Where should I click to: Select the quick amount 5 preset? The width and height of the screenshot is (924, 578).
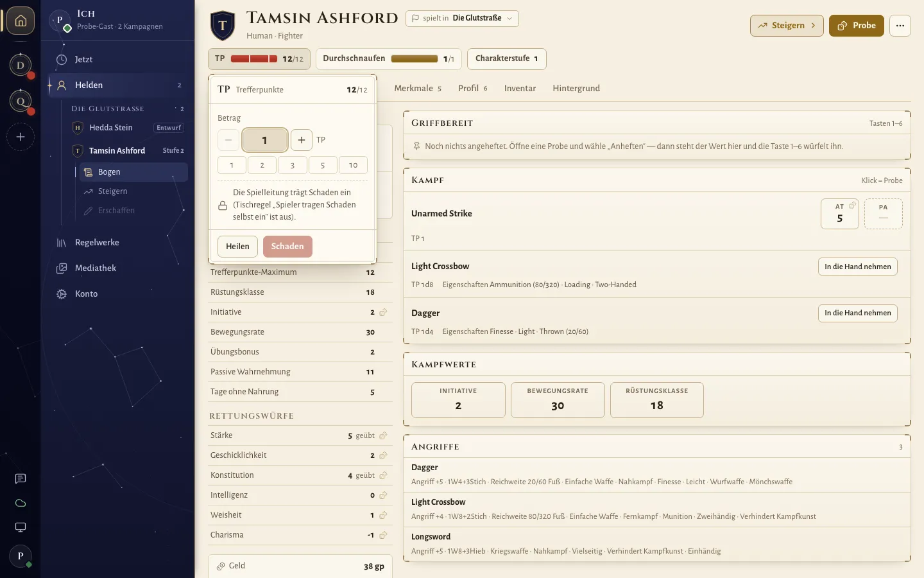click(323, 165)
